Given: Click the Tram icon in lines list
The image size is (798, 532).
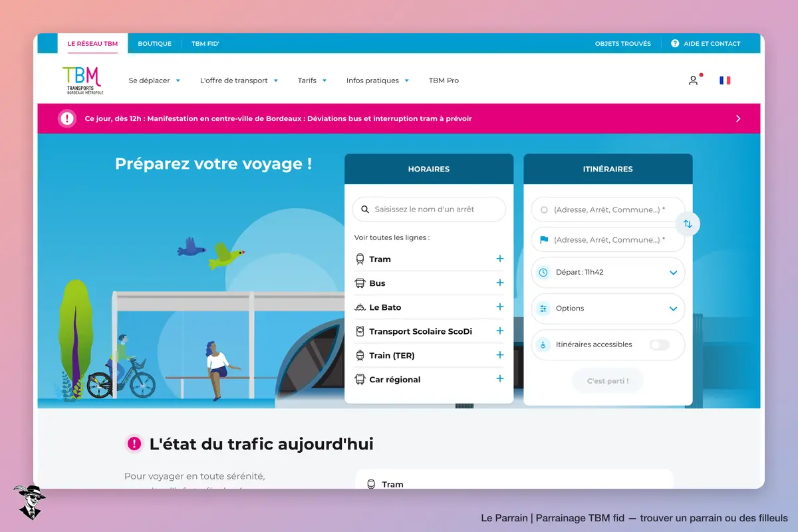Looking at the screenshot, I should pyautogui.click(x=360, y=259).
